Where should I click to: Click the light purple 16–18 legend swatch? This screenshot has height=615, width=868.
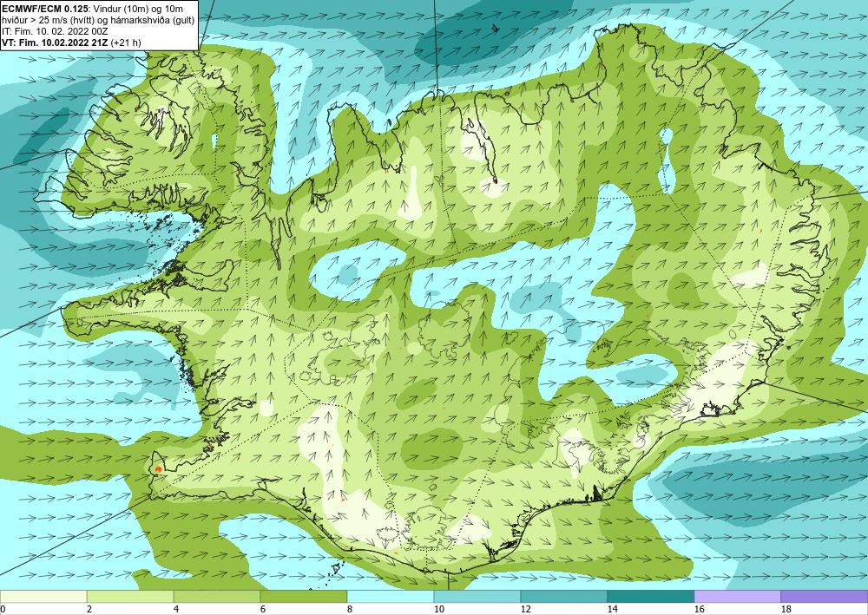tap(738, 597)
